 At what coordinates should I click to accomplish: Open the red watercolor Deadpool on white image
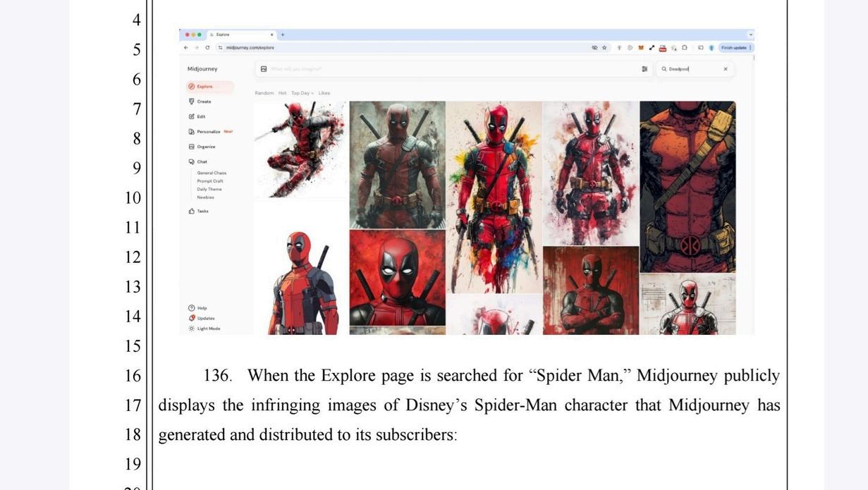coord(591,173)
